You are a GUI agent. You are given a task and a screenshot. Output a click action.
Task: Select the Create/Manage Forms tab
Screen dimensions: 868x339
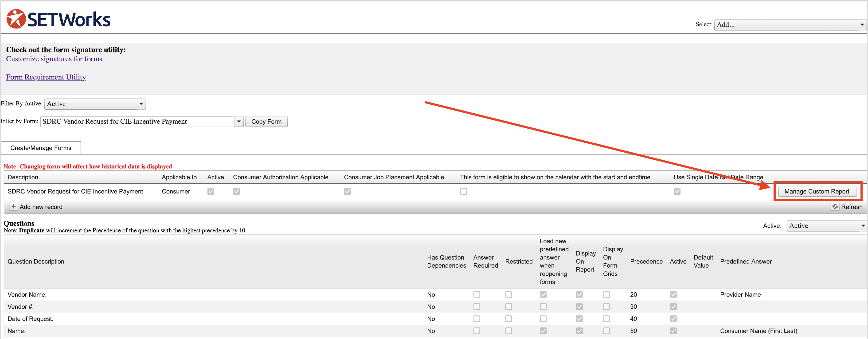41,148
